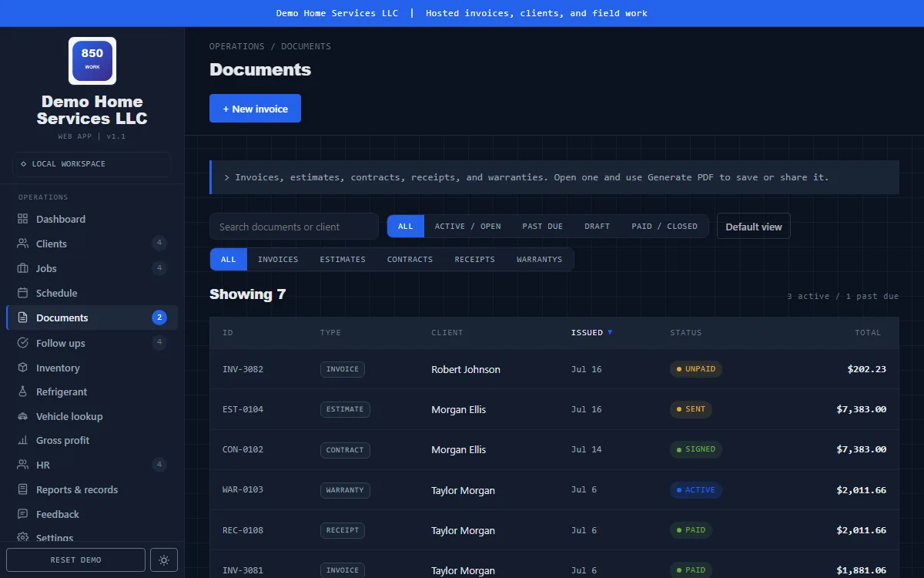Click the Schedule calendar icon
924x578 pixels.
coord(22,293)
